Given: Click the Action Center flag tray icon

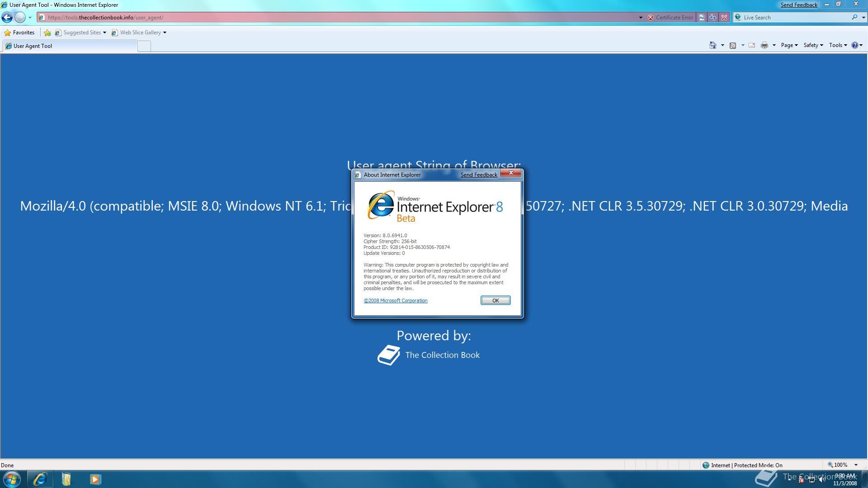Looking at the screenshot, I should [x=801, y=480].
